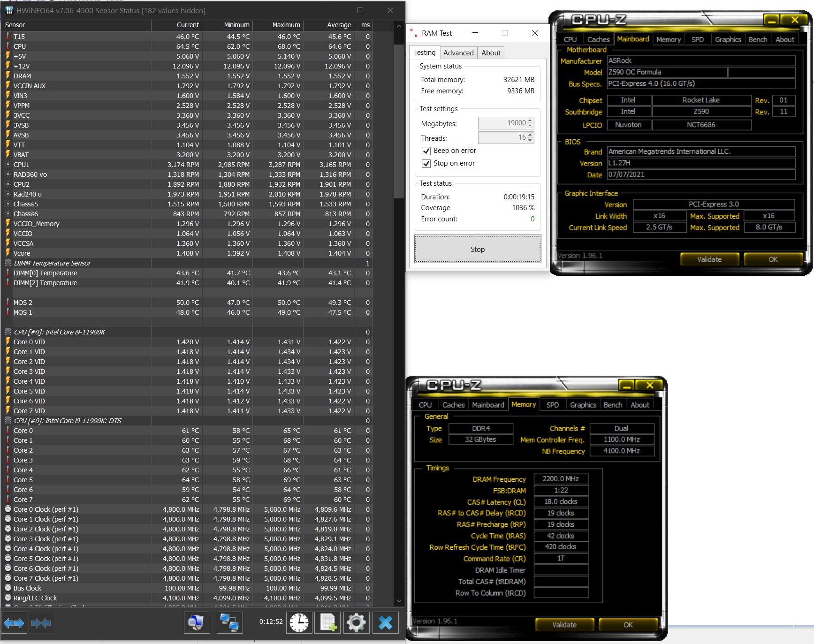Click the HWiNFO scrollbar down arrow
This screenshot has height=644, width=814.
[399, 600]
